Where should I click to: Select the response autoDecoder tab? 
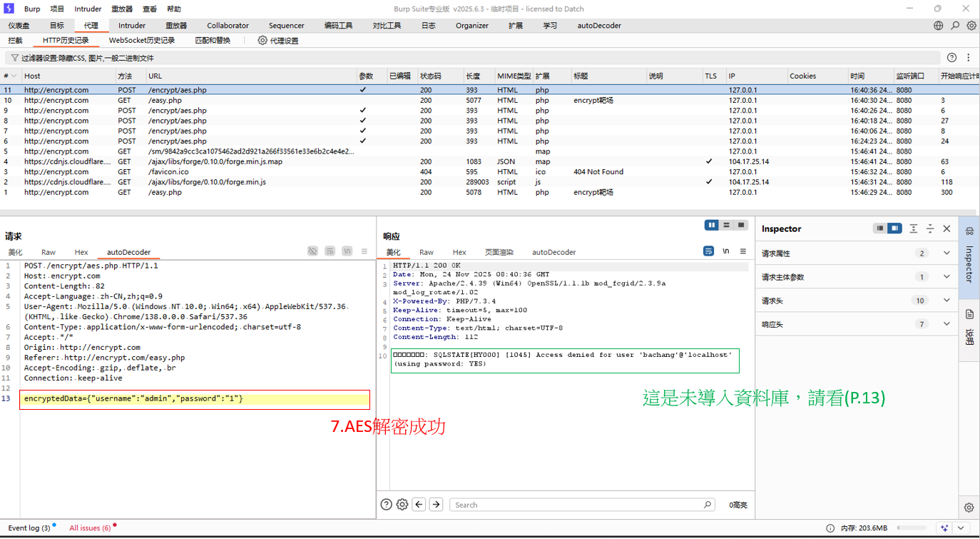point(554,252)
